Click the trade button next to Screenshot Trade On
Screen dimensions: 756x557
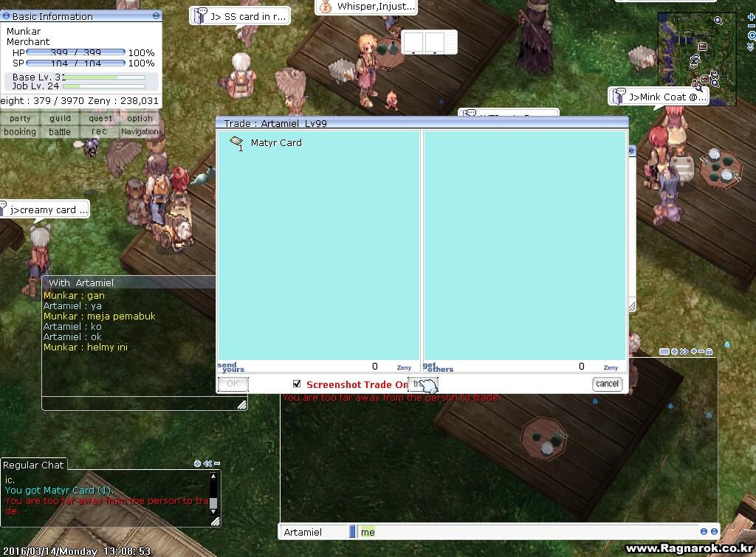tap(423, 384)
